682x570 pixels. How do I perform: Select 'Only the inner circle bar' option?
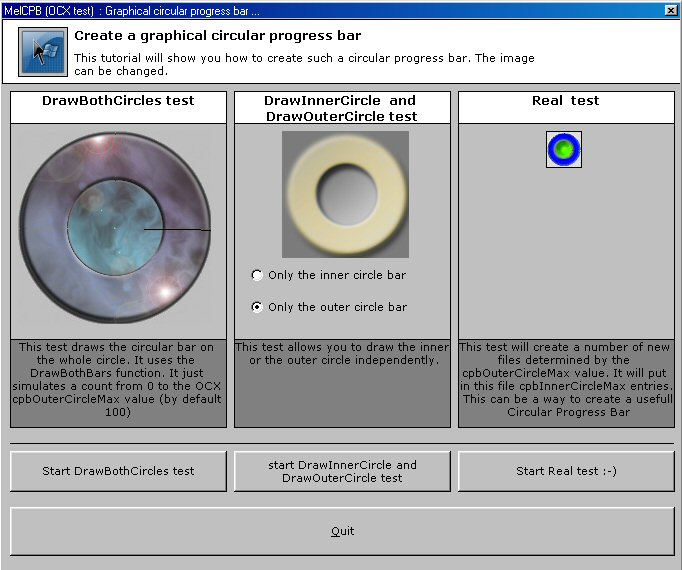[258, 275]
